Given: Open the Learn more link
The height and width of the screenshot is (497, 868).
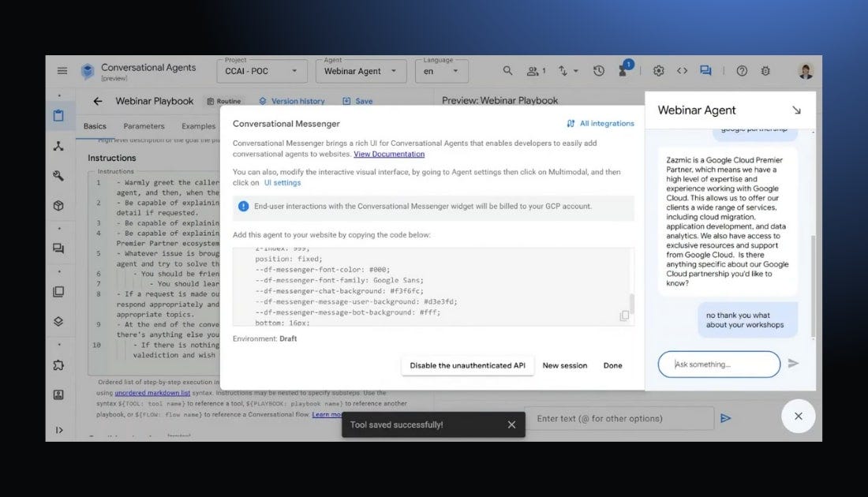Looking at the screenshot, I should 327,414.
